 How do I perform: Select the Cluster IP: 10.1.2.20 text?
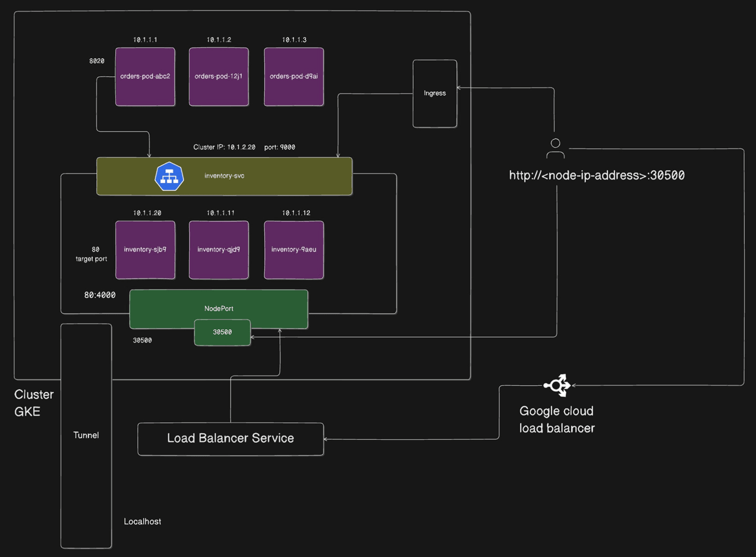pyautogui.click(x=224, y=147)
